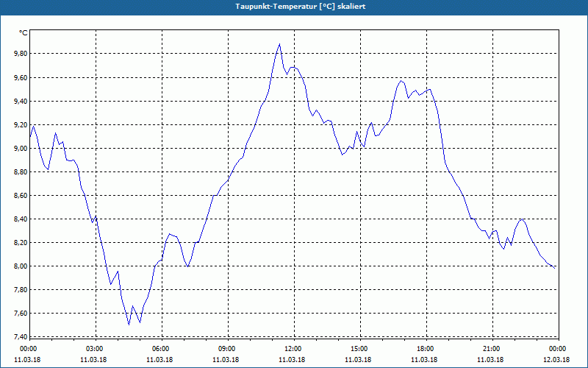Click the 21:00 time label
This screenshot has width=588, height=368.
click(492, 349)
